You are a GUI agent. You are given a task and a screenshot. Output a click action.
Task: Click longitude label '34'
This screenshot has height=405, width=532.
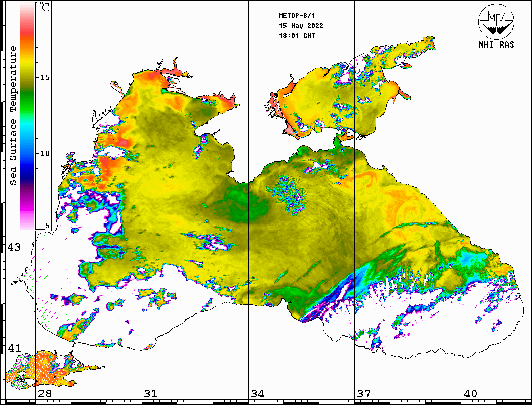pos(257,393)
